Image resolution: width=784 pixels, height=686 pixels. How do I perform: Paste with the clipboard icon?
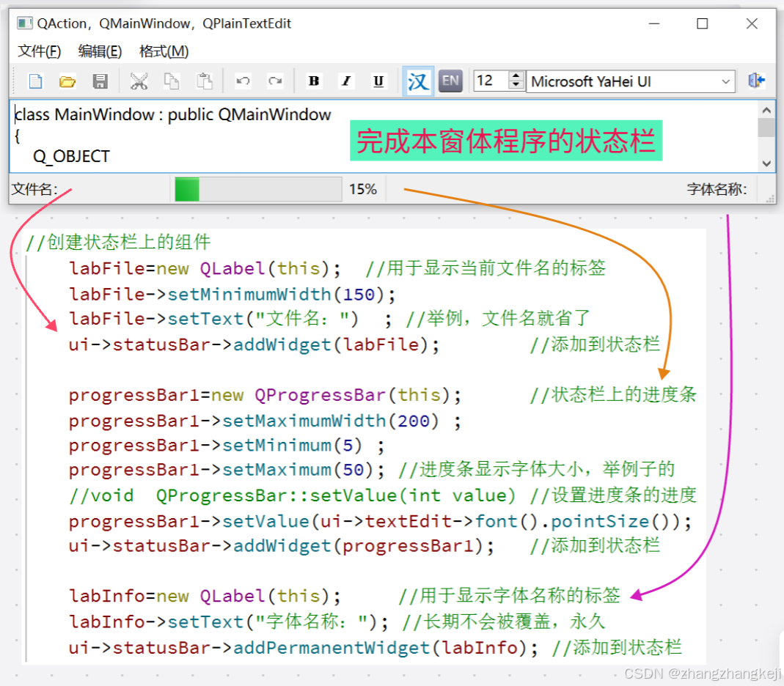click(204, 81)
